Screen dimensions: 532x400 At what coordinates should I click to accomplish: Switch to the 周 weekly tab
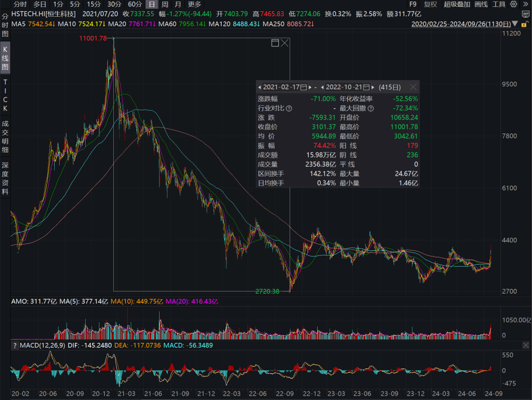(x=165, y=4)
